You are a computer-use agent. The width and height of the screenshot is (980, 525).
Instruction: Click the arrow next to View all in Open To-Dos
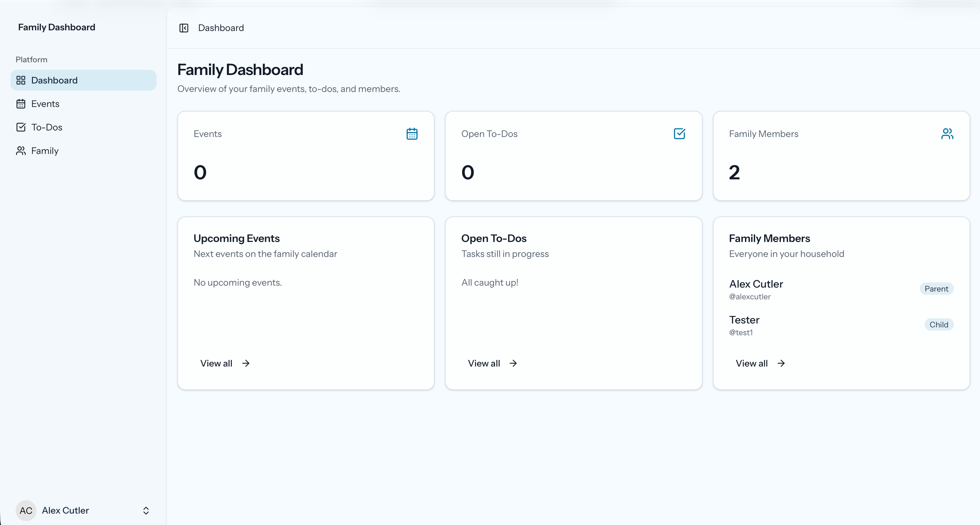pos(513,363)
